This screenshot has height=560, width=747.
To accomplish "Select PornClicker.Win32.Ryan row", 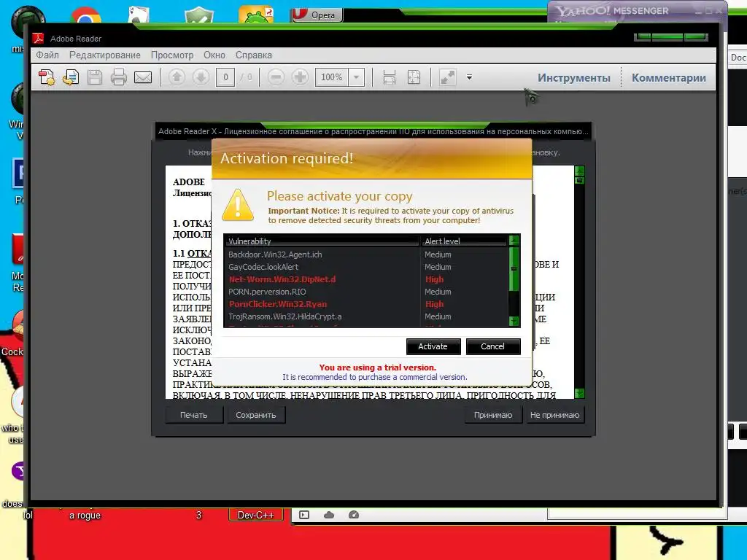I will pyautogui.click(x=367, y=304).
